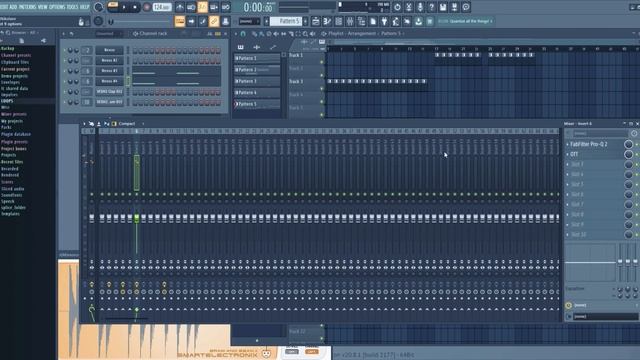Select Pattern 4 in playlist picker
Image resolution: width=640 pixels, height=360 pixels.
257,93
